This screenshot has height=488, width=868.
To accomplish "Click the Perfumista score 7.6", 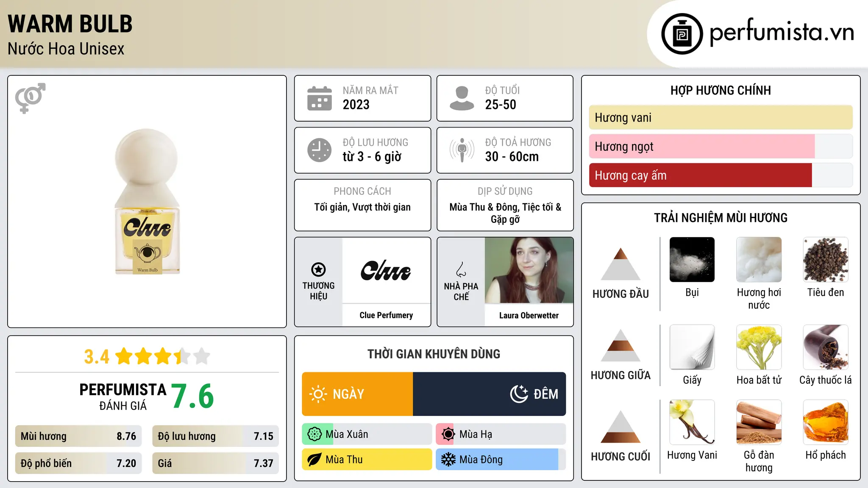I will 193,396.
